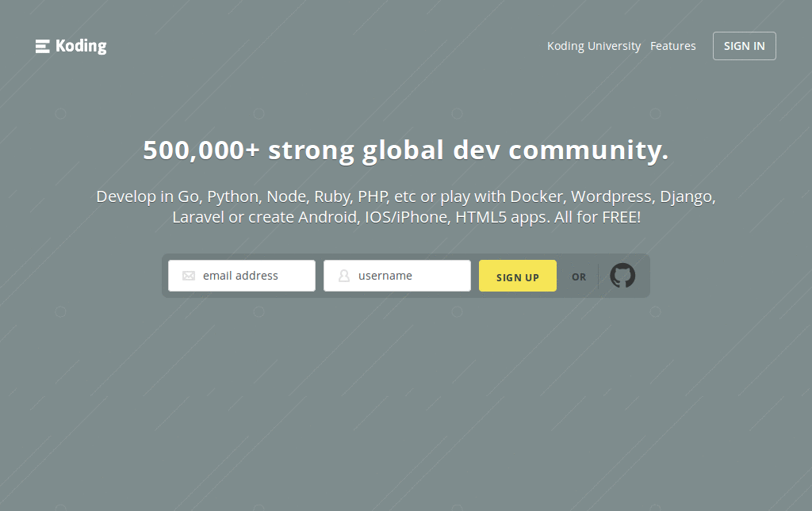Open the Koding University link

(594, 46)
